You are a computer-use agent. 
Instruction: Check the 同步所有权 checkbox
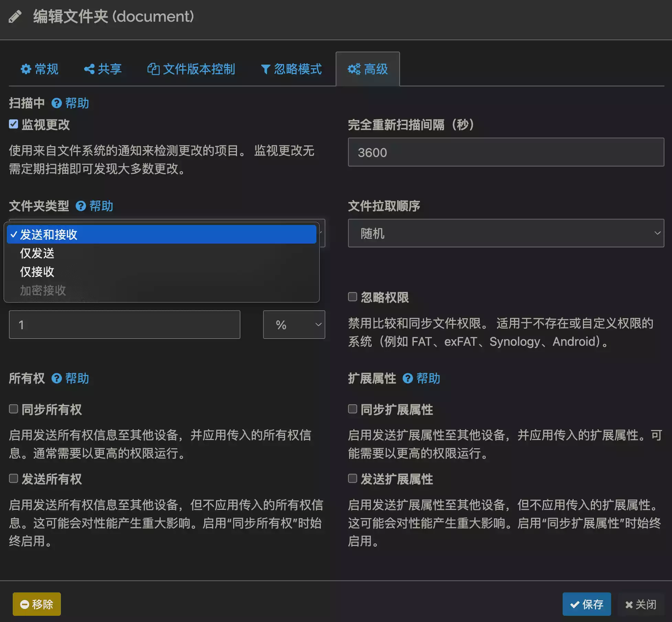[13, 409]
